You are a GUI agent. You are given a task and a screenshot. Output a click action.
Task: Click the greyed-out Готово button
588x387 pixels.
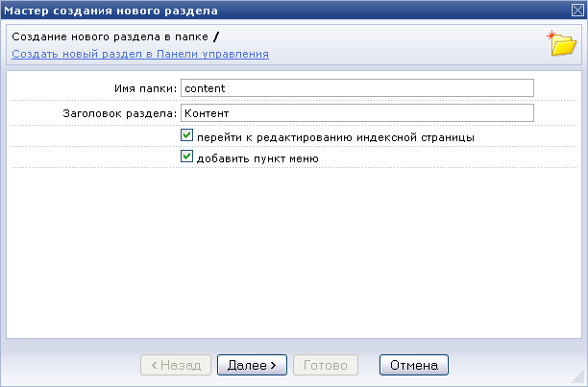click(x=326, y=365)
